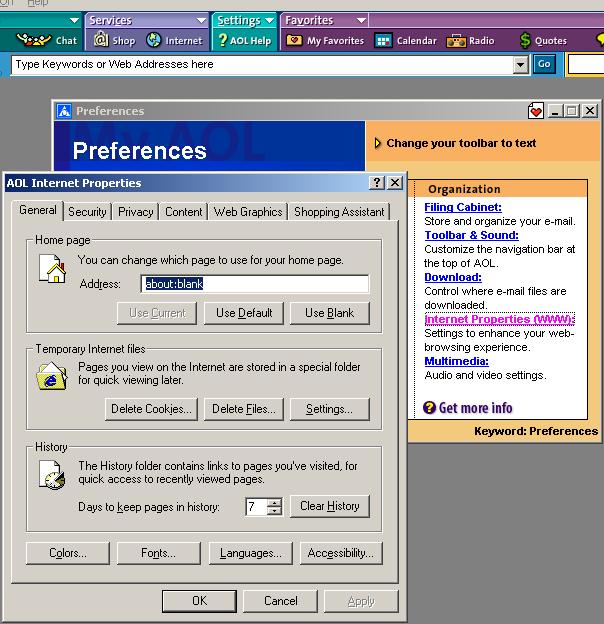
Task: Click the Home page house icon
Action: [53, 269]
